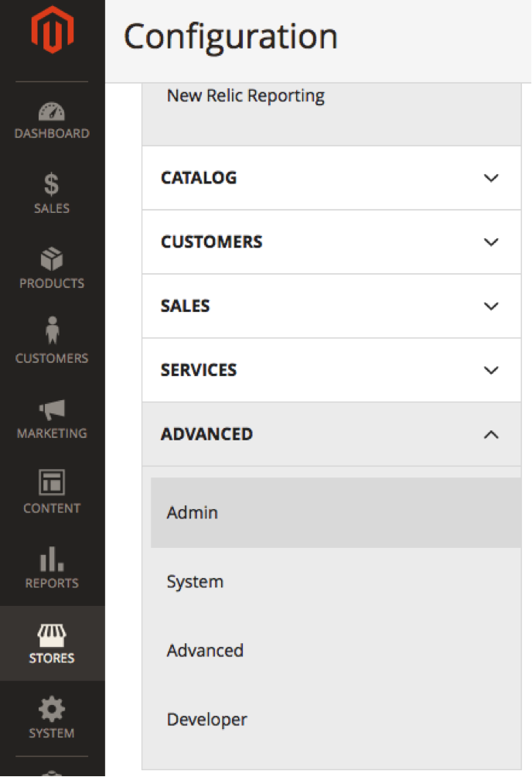Expand the SALES configuration section
Image resolution: width=532 pixels, height=777 pixels.
pyautogui.click(x=331, y=306)
